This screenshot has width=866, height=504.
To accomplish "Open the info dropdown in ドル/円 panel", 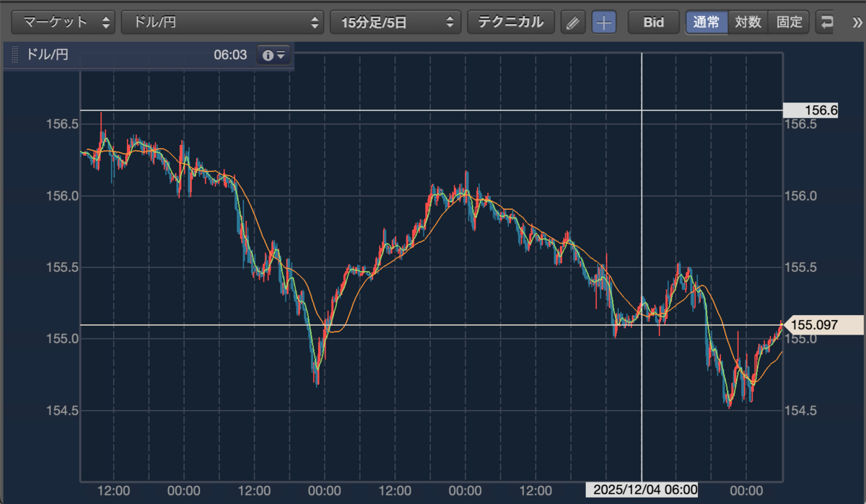I will 274,55.
